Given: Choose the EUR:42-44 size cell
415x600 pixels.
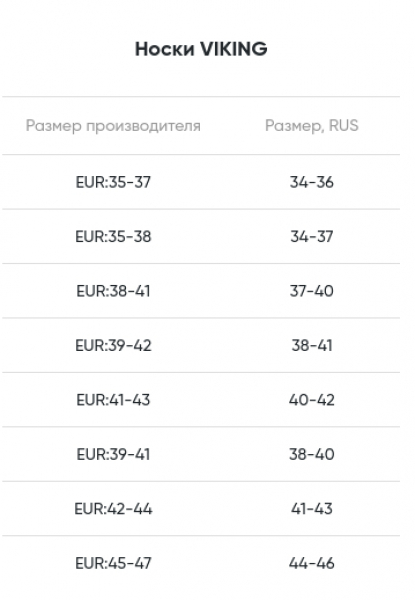Looking at the screenshot, I should 113,509.
